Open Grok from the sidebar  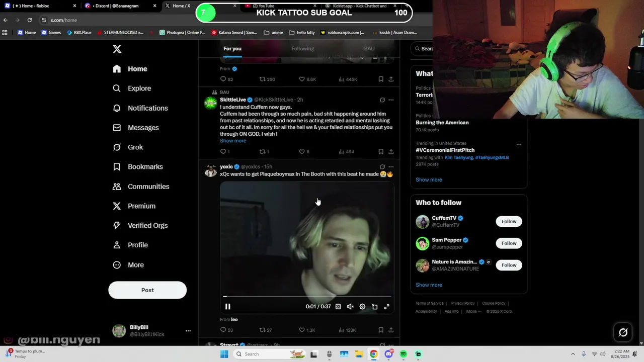128,147
